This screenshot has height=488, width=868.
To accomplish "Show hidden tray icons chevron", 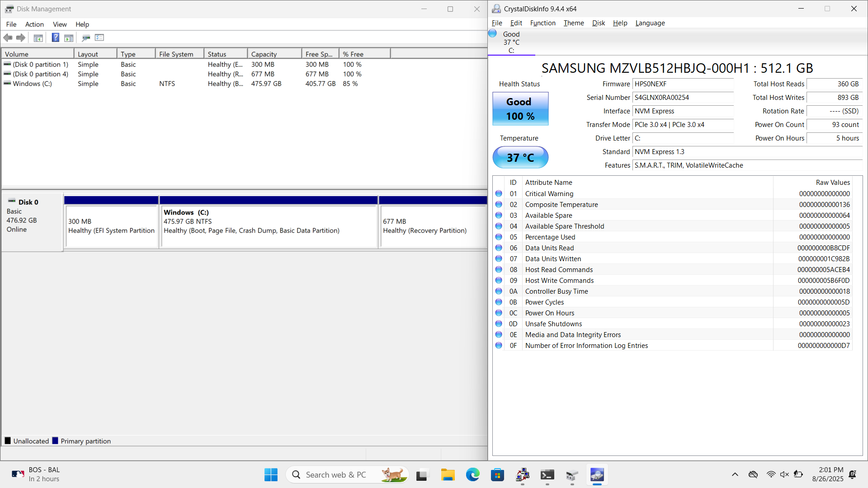I will [x=735, y=474].
